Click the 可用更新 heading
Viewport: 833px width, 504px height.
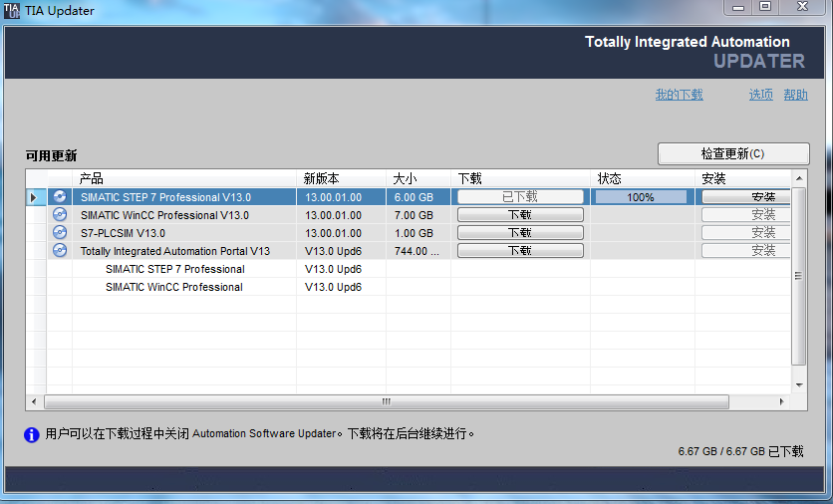coord(52,155)
